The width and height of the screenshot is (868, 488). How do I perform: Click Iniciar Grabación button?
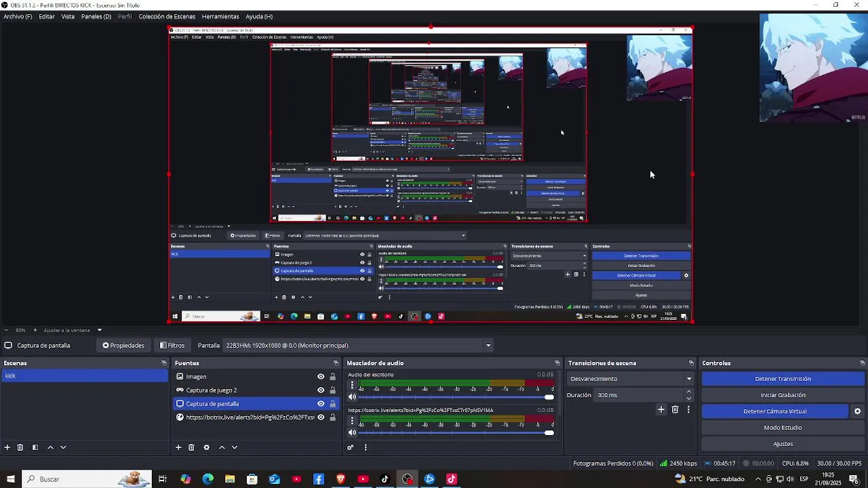(783, 395)
